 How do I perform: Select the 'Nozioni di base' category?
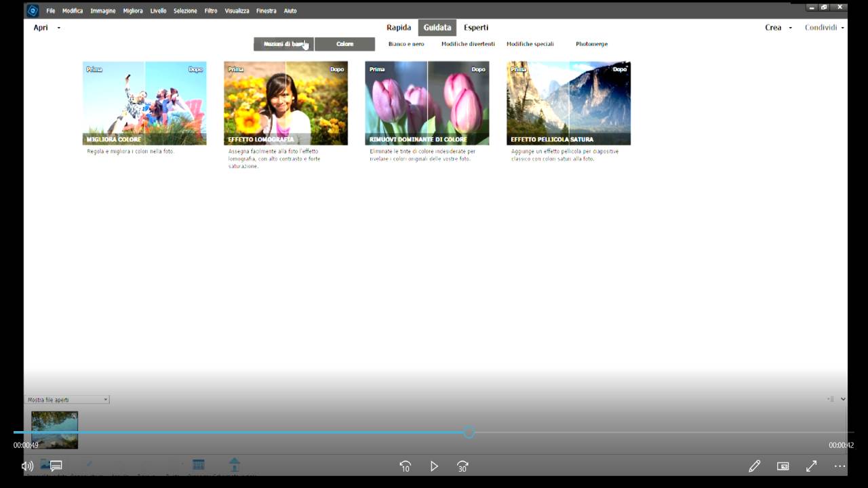(x=283, y=44)
